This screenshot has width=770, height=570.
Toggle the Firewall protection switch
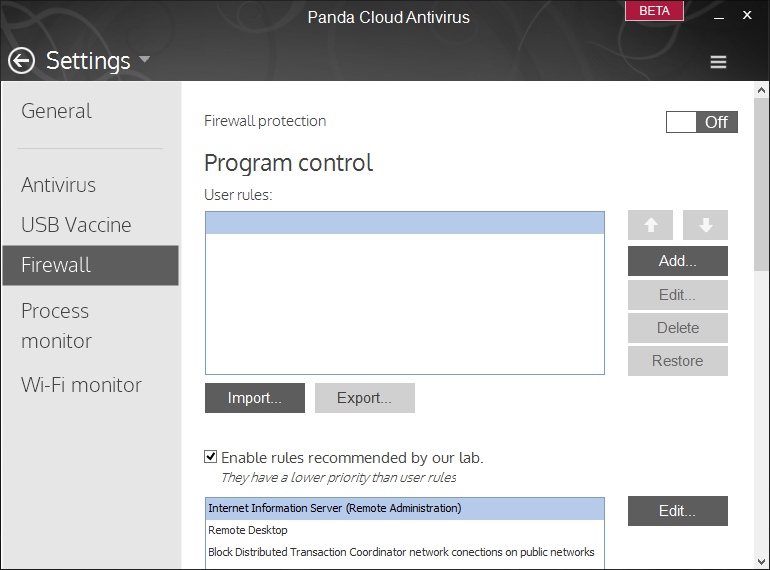tap(701, 122)
